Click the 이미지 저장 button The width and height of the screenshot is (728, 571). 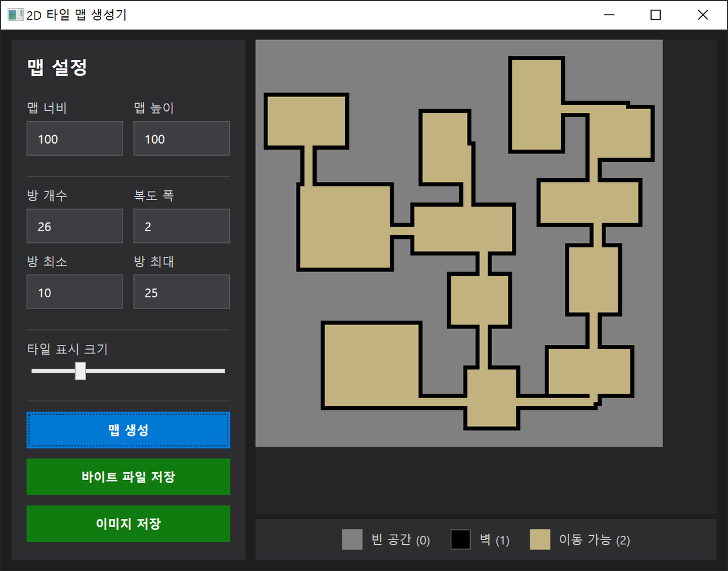click(x=128, y=524)
